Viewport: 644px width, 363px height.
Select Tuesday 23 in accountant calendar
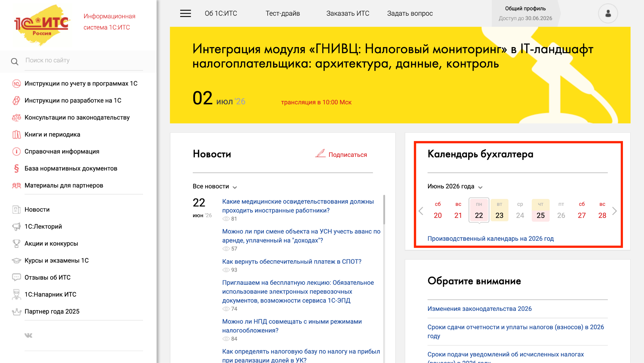[x=499, y=210]
